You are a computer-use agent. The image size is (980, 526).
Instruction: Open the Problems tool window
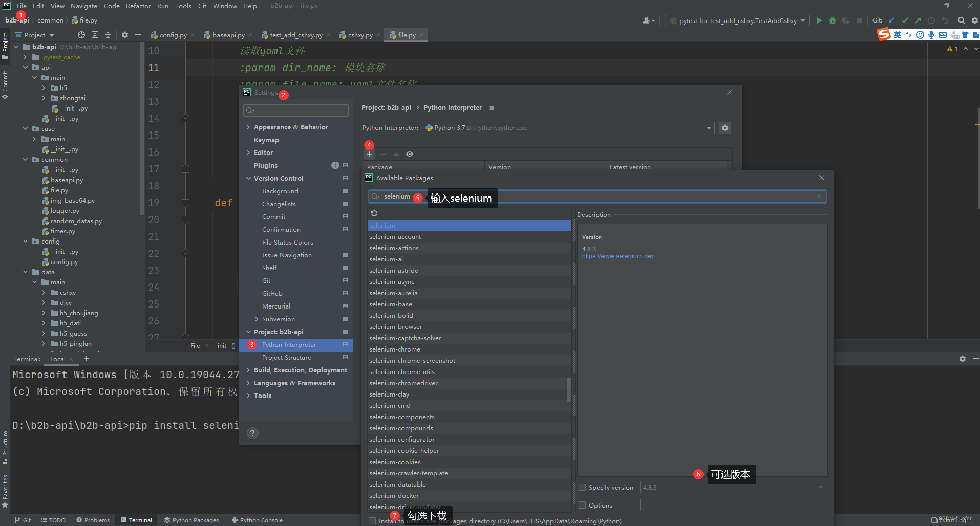pos(93,520)
